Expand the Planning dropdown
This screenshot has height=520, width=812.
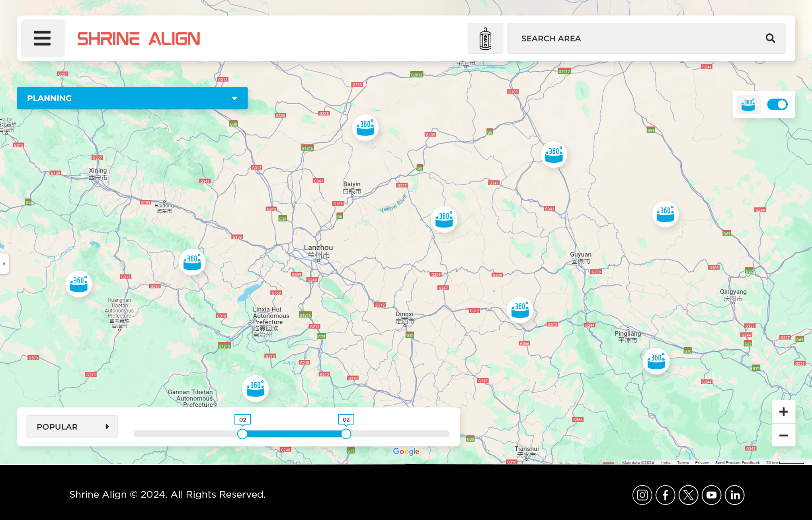tap(132, 98)
